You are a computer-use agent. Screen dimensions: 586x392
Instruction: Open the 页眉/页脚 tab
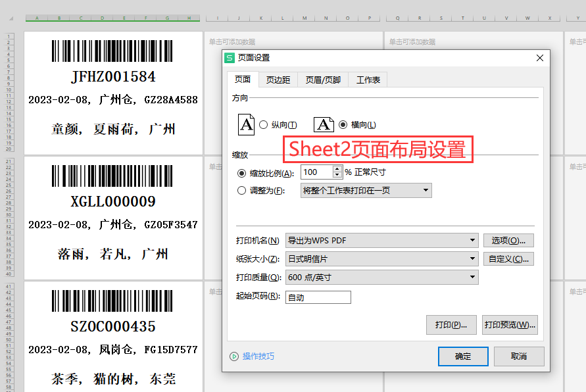point(323,80)
